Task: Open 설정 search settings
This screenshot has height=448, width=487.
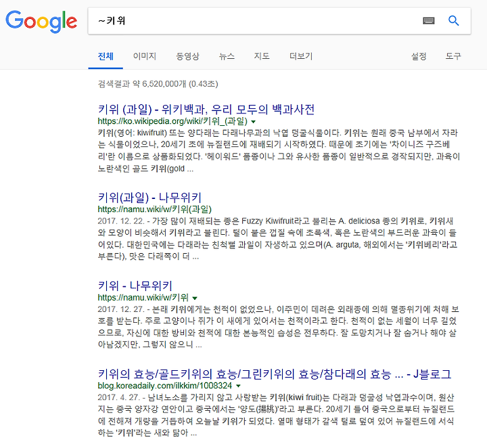Action: pyautogui.click(x=419, y=56)
